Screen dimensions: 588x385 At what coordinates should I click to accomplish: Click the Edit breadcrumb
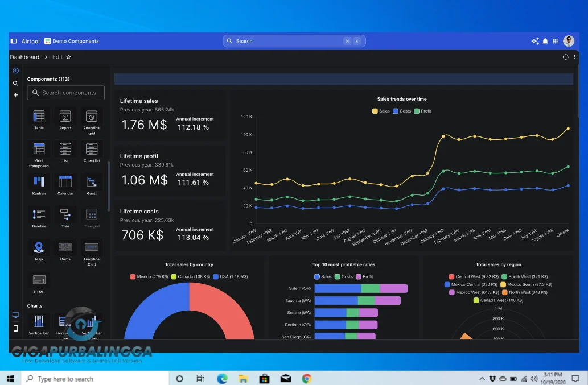point(57,57)
